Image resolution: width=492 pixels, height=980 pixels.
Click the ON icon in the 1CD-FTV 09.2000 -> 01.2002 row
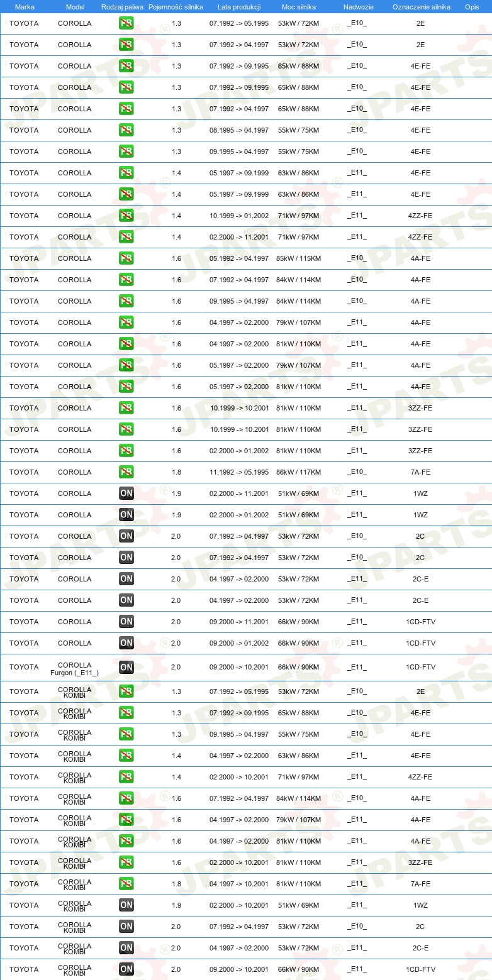coord(126,643)
